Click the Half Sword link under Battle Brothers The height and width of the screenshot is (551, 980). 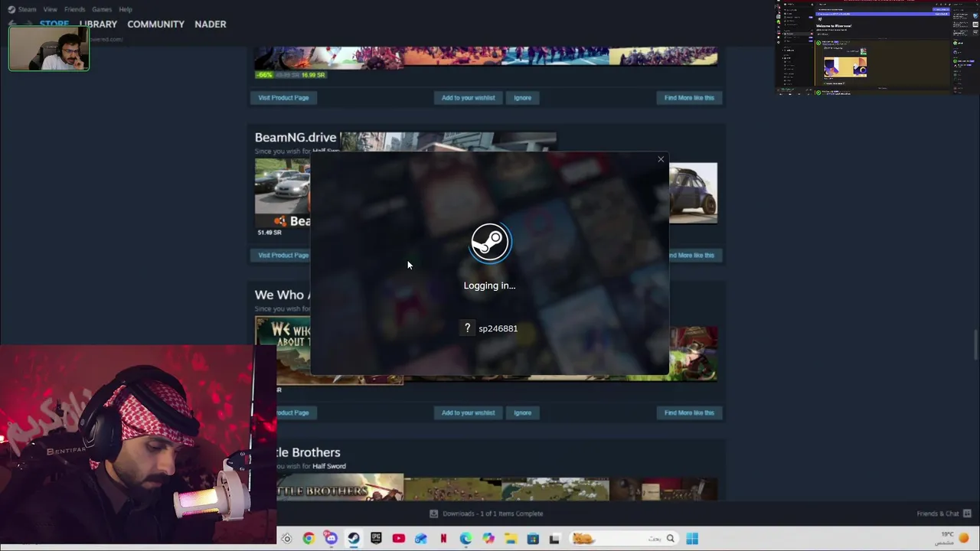(329, 466)
